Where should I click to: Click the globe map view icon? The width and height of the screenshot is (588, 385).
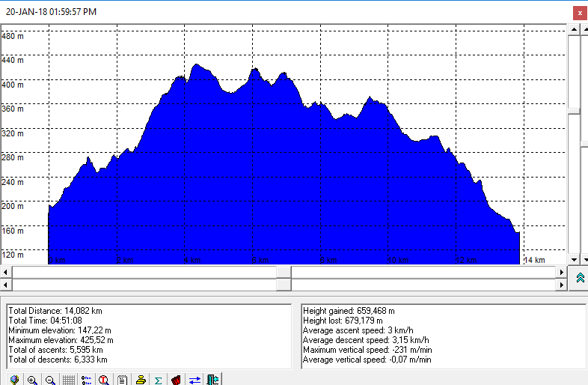pos(14,380)
